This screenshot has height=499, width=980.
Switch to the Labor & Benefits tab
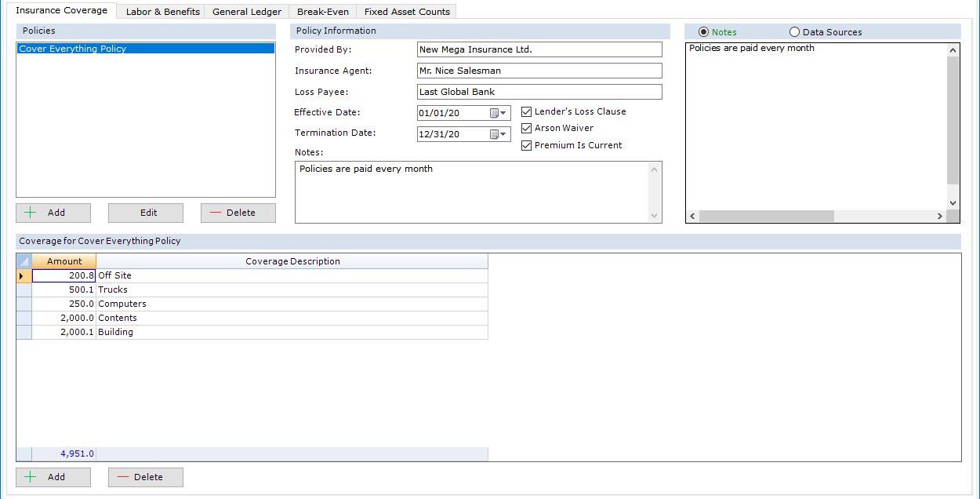tap(163, 12)
